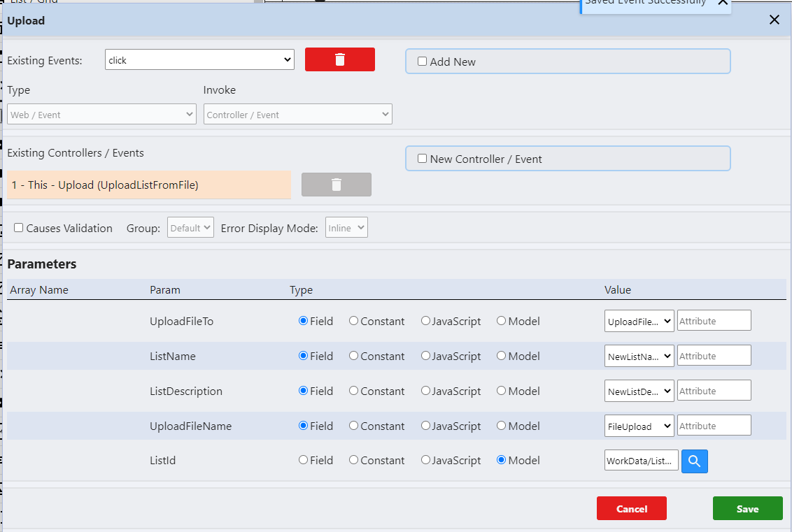Click the ListId parameter name
Viewport: 792px width, 532px height.
[162, 460]
